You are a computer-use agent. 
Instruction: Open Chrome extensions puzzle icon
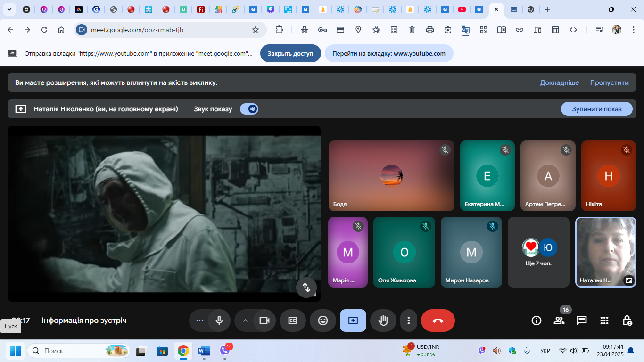(280, 30)
